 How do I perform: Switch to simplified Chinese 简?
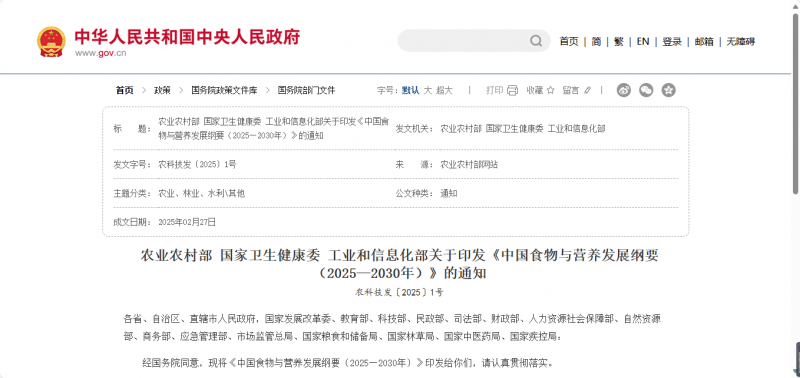tap(596, 42)
